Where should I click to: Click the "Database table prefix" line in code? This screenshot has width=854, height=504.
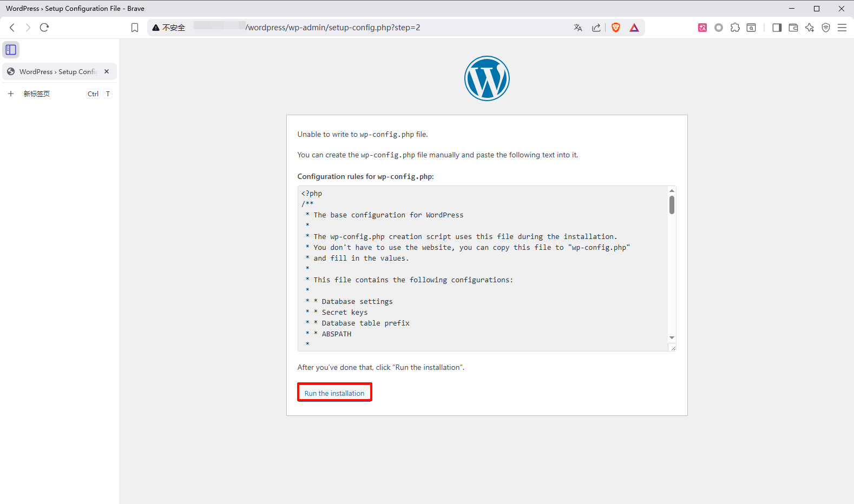tap(366, 323)
